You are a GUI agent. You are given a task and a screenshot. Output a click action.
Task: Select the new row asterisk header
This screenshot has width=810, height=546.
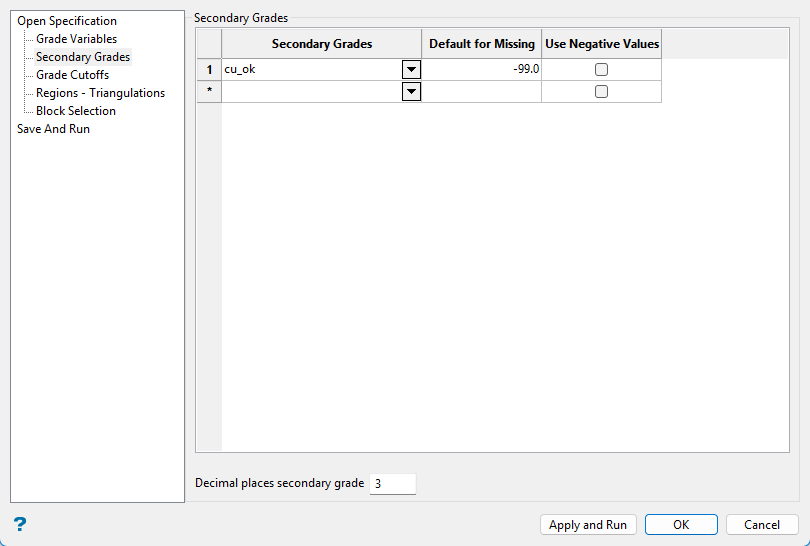209,91
